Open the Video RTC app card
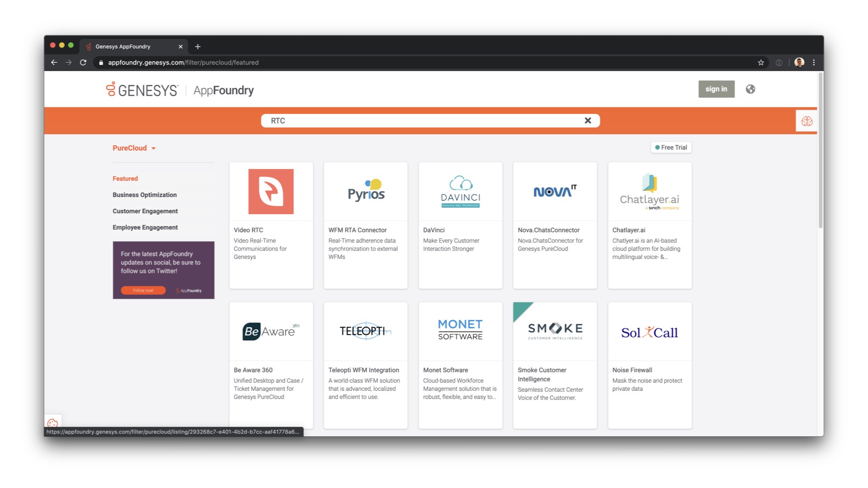 (271, 225)
